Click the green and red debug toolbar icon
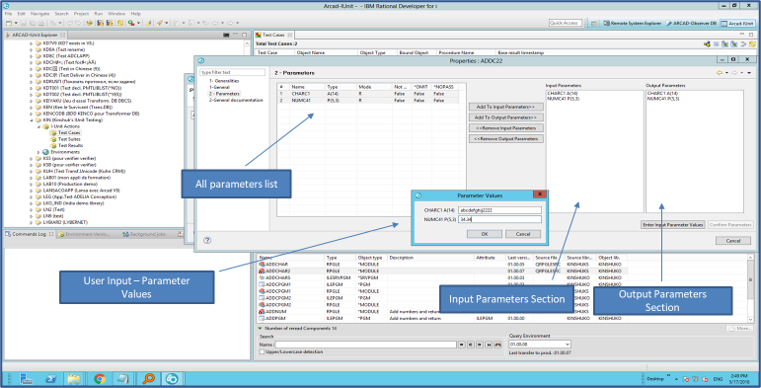 [x=131, y=23]
